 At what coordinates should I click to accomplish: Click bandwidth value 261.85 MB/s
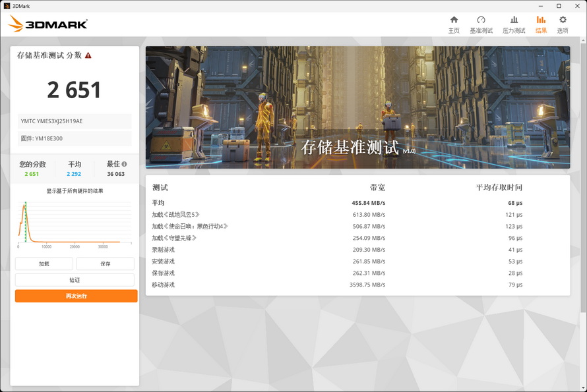tap(369, 261)
